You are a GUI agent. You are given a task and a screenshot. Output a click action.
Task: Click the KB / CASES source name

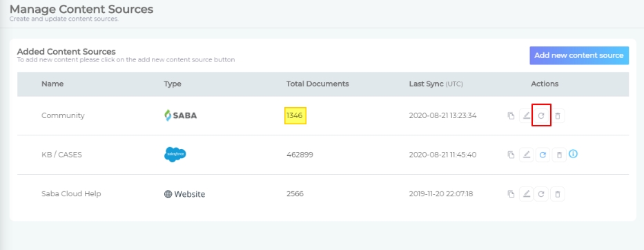click(x=61, y=155)
